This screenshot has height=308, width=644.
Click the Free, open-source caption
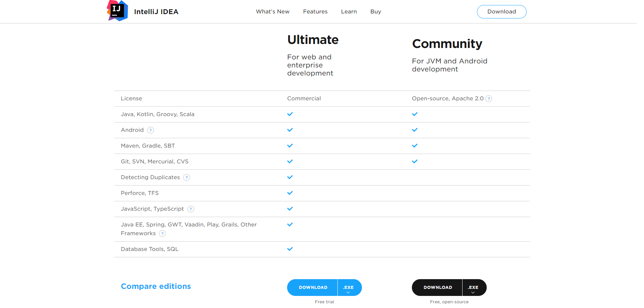point(449,302)
